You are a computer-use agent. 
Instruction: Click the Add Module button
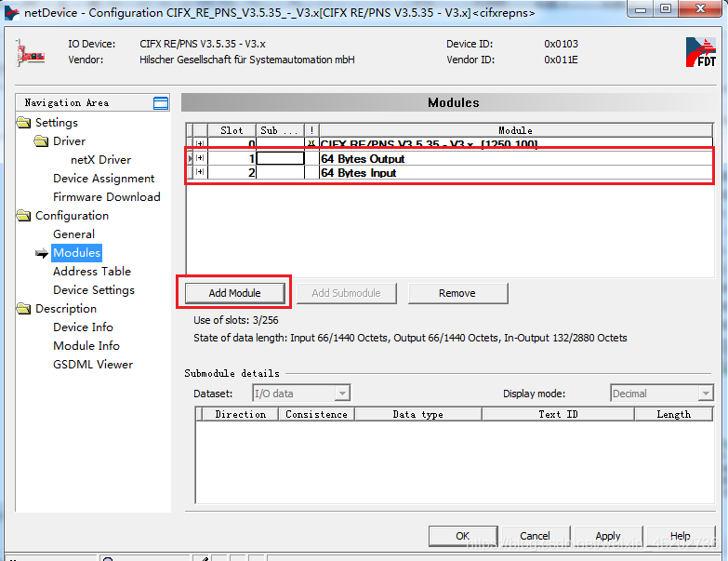[x=235, y=293]
